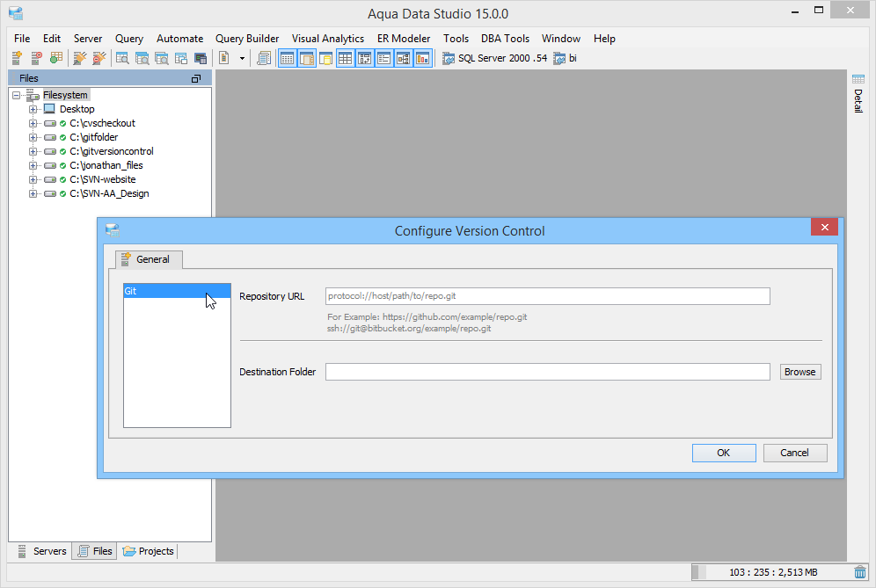Click the Repository URL field
The width and height of the screenshot is (876, 588).
pyautogui.click(x=547, y=296)
